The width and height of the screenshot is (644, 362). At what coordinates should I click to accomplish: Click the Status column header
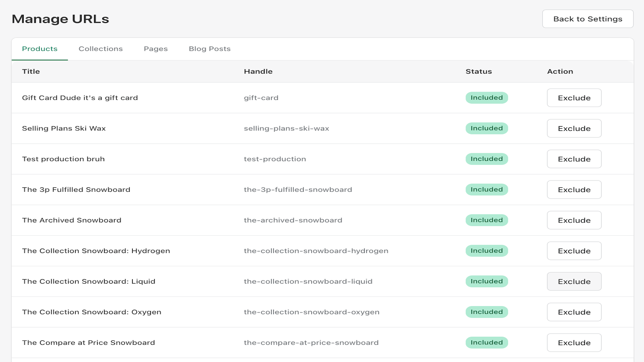click(479, 71)
